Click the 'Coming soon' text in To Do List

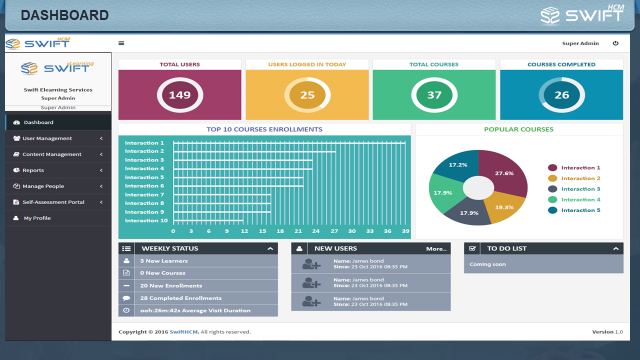[487, 264]
